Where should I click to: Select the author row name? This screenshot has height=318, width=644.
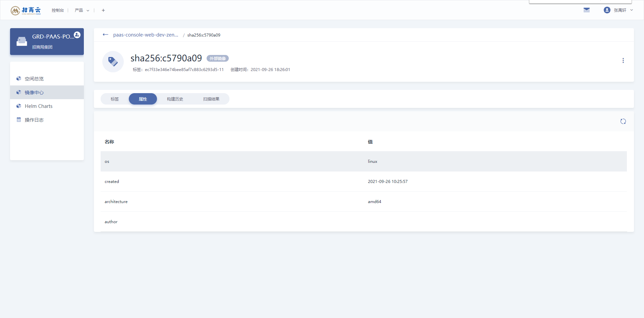[x=111, y=222]
